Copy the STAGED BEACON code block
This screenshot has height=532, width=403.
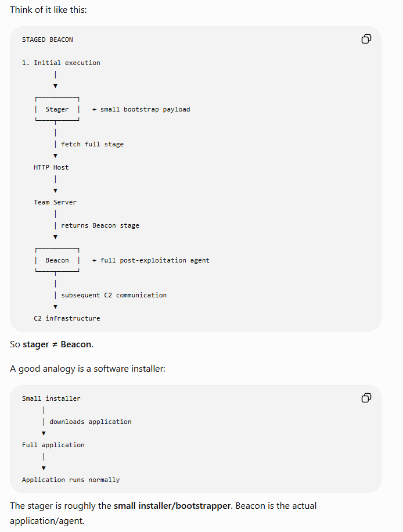click(366, 39)
